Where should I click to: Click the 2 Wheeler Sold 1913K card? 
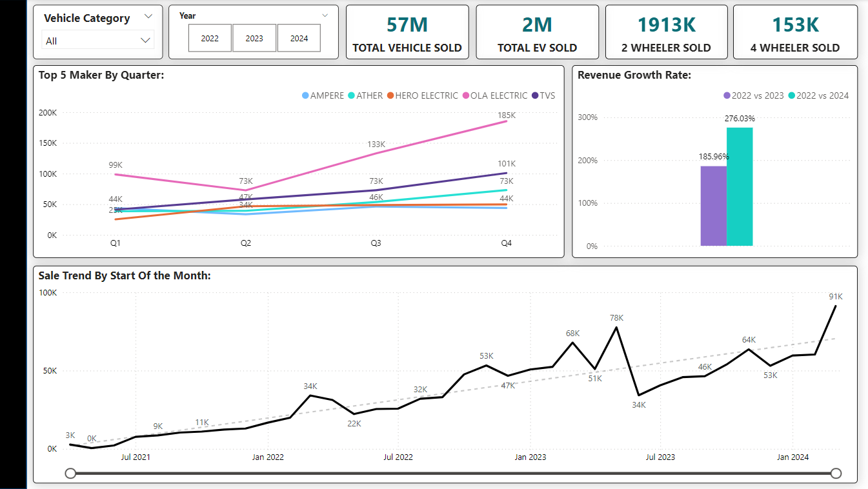(x=667, y=32)
